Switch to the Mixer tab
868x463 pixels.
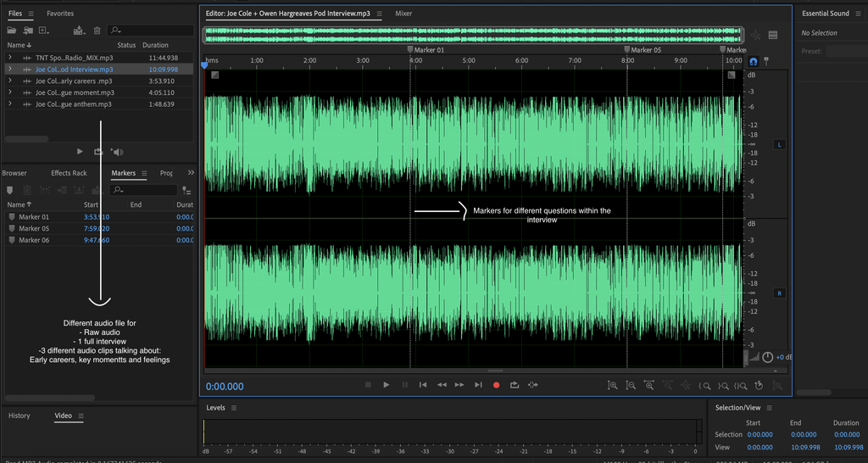click(x=403, y=14)
